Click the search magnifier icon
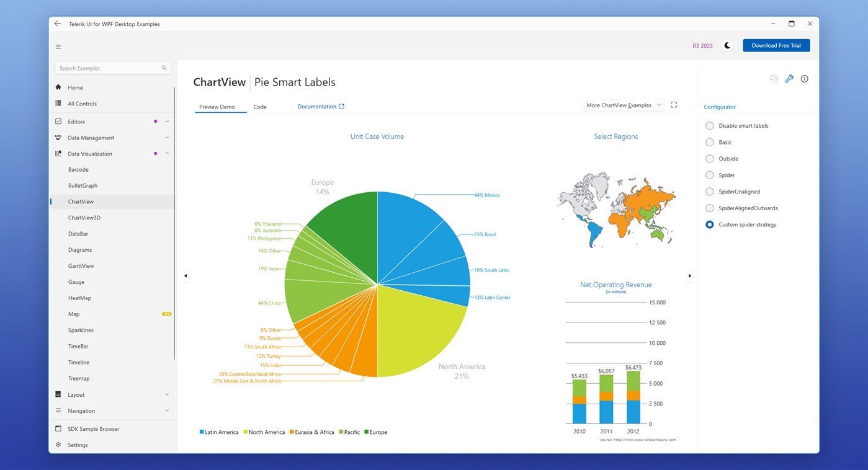The height and width of the screenshot is (470, 868). pyautogui.click(x=164, y=68)
